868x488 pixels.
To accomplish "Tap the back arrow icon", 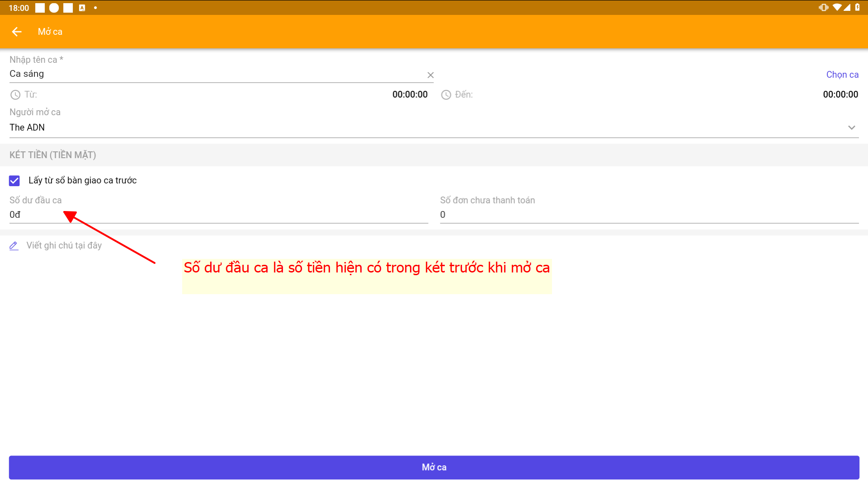I will click(x=17, y=32).
